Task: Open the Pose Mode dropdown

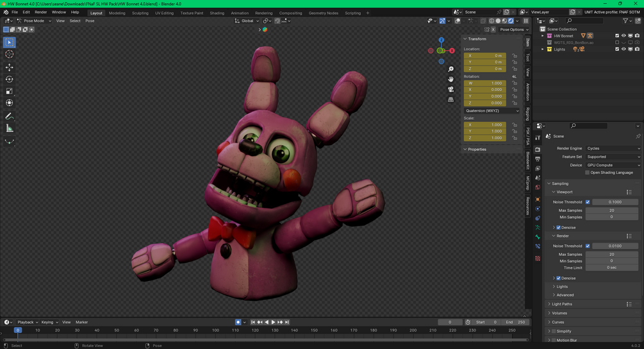Action: coord(34,21)
